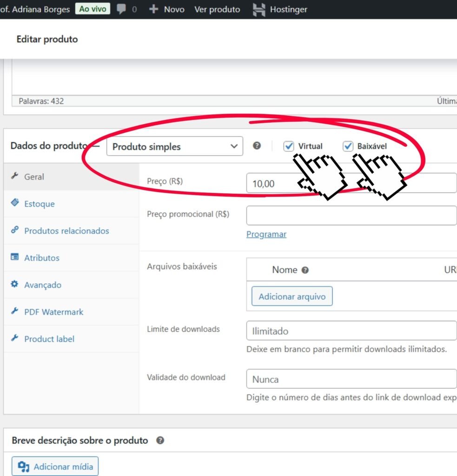
Task: Uncheck the Virtual checkbox
Action: 289,146
